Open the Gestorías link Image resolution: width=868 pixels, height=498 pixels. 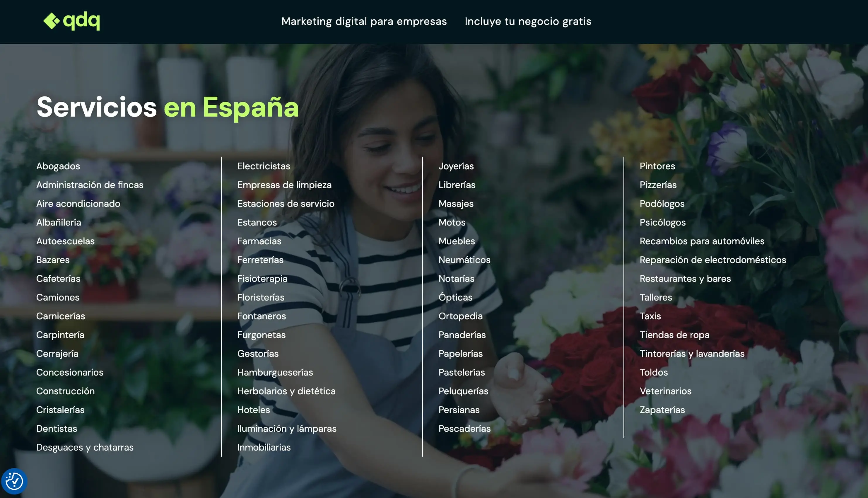(258, 354)
